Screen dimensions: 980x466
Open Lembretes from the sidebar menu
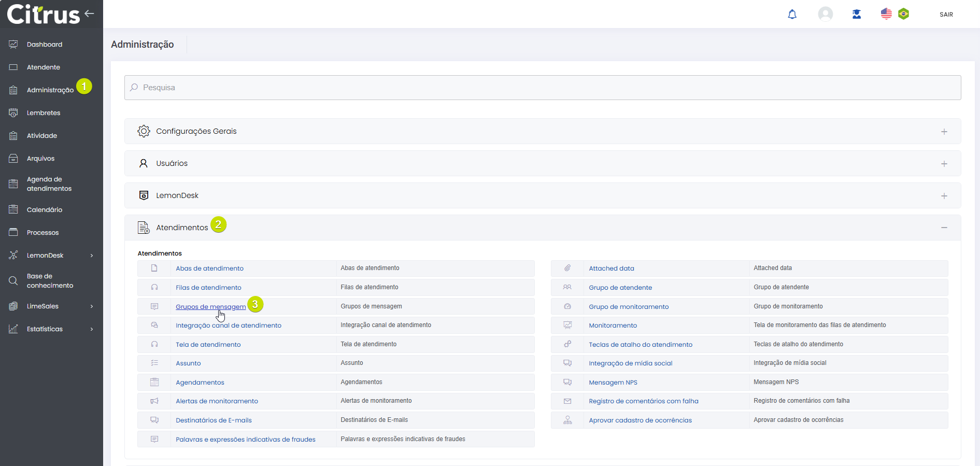pyautogui.click(x=44, y=113)
